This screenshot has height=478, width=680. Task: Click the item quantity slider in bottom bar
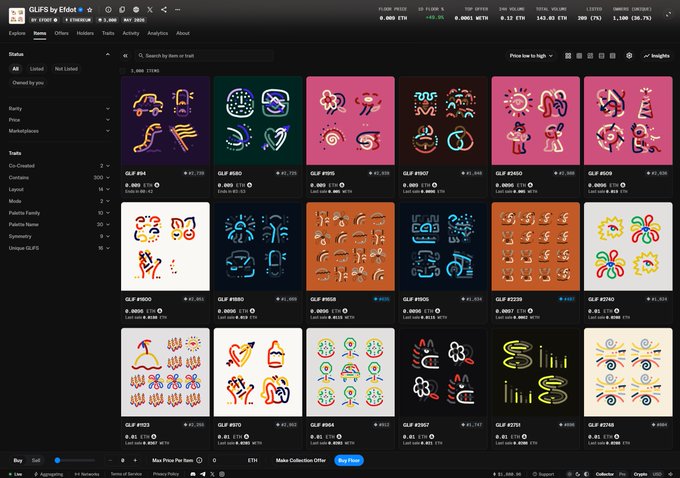pyautogui.click(x=75, y=460)
